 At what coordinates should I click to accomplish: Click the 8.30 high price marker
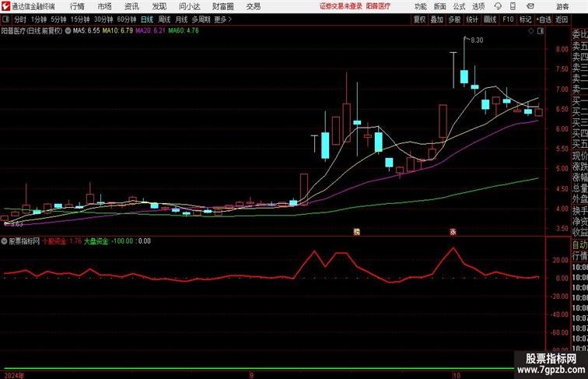click(477, 40)
